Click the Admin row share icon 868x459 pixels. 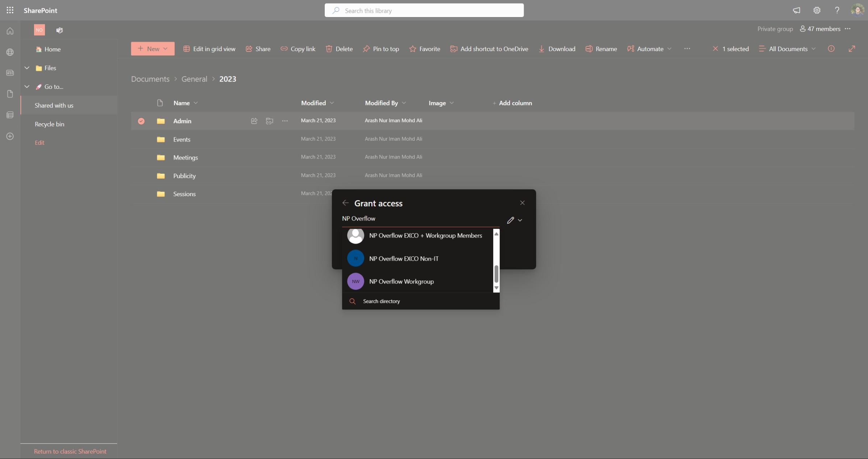pos(254,121)
